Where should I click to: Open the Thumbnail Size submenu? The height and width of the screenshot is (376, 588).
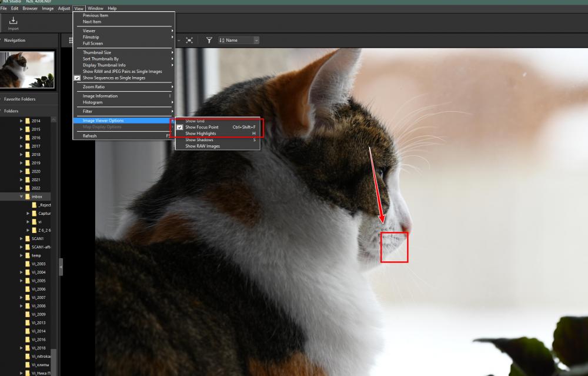tap(123, 52)
